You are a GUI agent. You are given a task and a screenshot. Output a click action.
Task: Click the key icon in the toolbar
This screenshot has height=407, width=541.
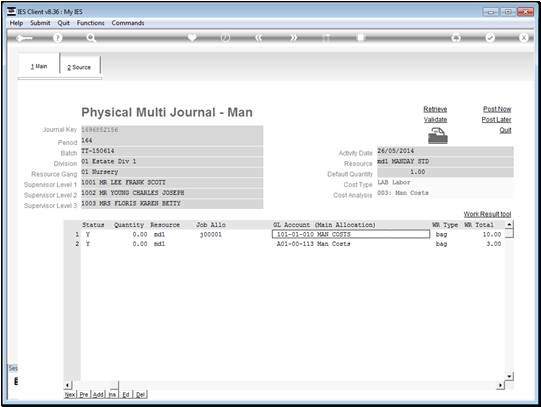tap(24, 38)
